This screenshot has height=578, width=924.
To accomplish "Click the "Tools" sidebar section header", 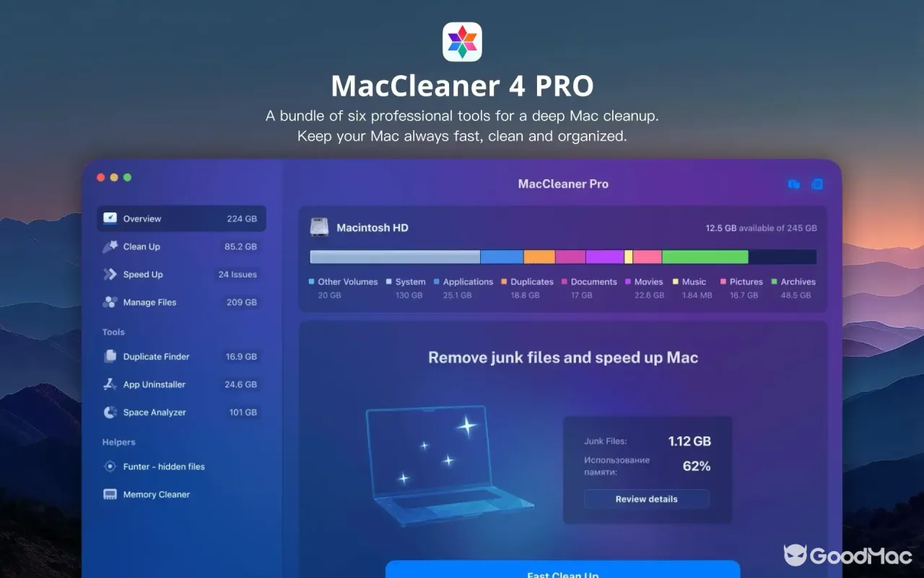I will [113, 332].
